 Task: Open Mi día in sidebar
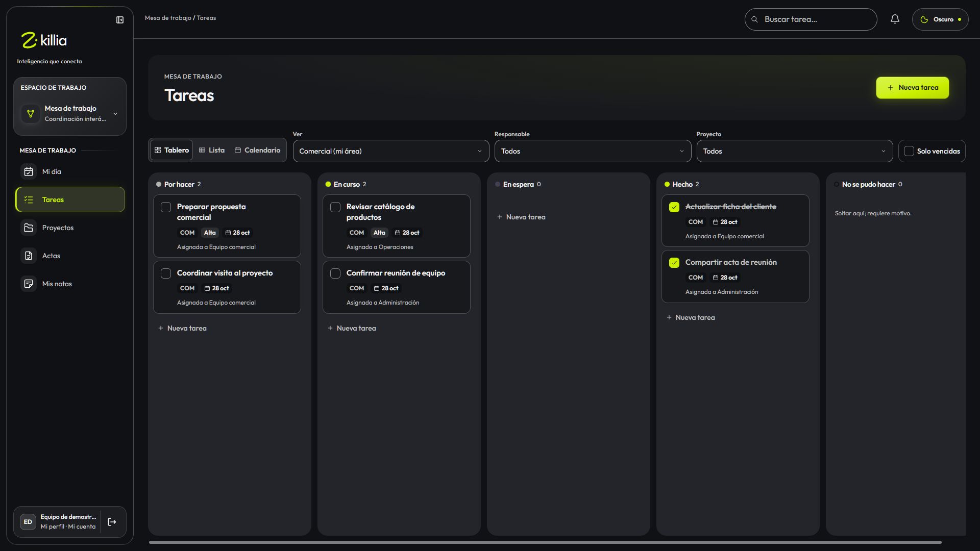pyautogui.click(x=70, y=171)
